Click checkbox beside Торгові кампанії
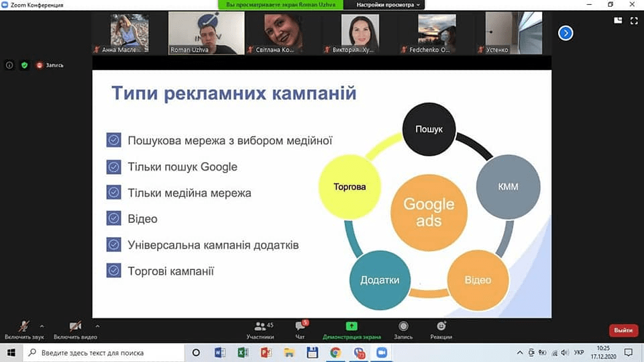The image size is (644, 362). click(x=114, y=271)
